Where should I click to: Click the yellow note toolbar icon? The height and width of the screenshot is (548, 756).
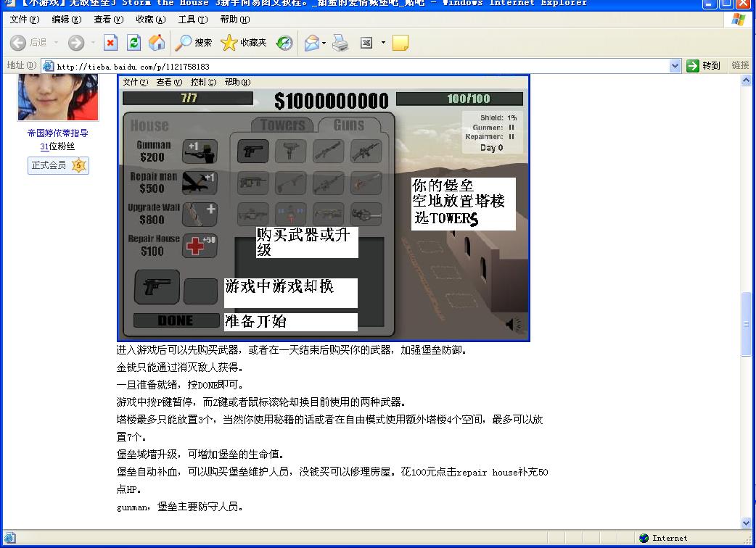tap(400, 43)
